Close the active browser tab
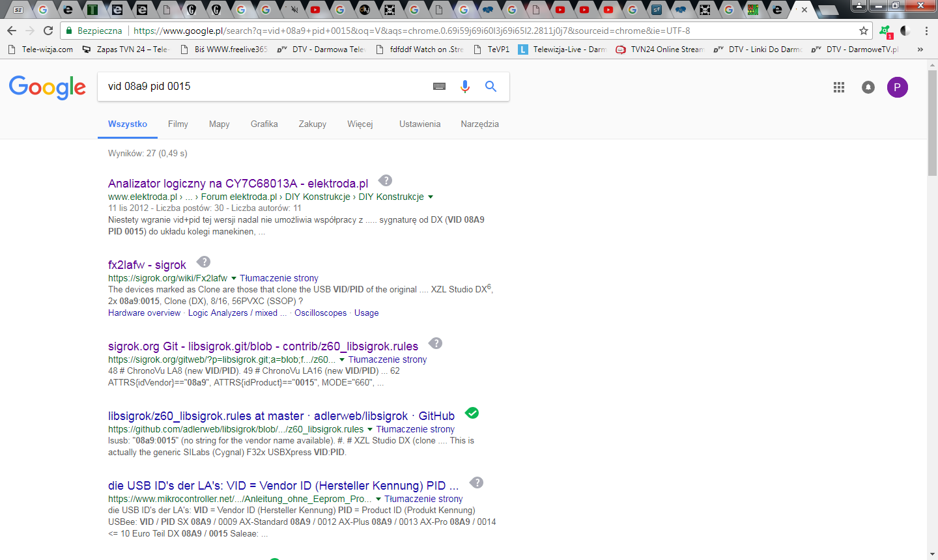The height and width of the screenshot is (560, 938). [804, 10]
